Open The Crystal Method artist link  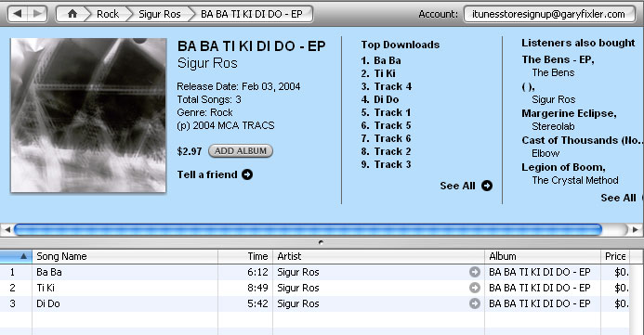click(x=575, y=180)
